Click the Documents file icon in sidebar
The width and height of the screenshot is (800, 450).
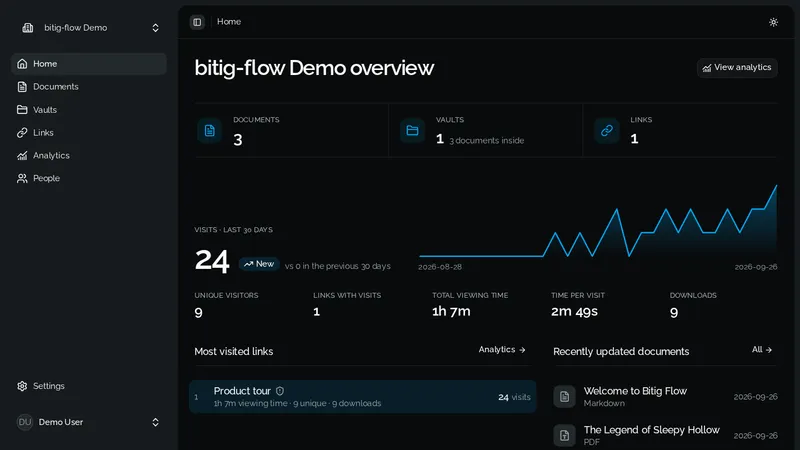coord(22,87)
